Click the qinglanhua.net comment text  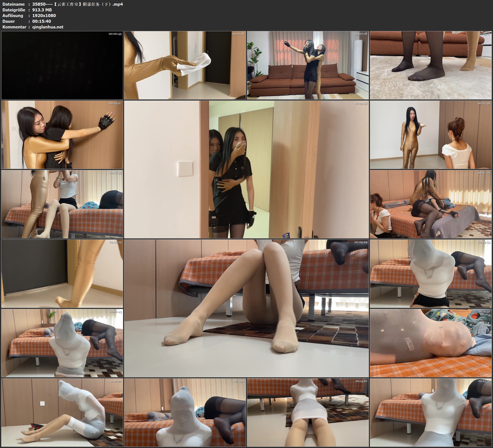pos(48,27)
